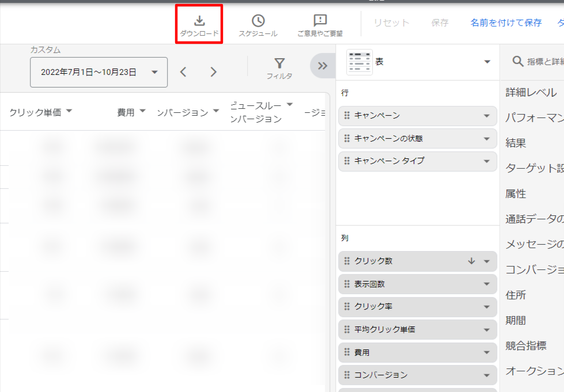Select 競合指標 category in list
The height and width of the screenshot is (392, 564).
point(525,345)
